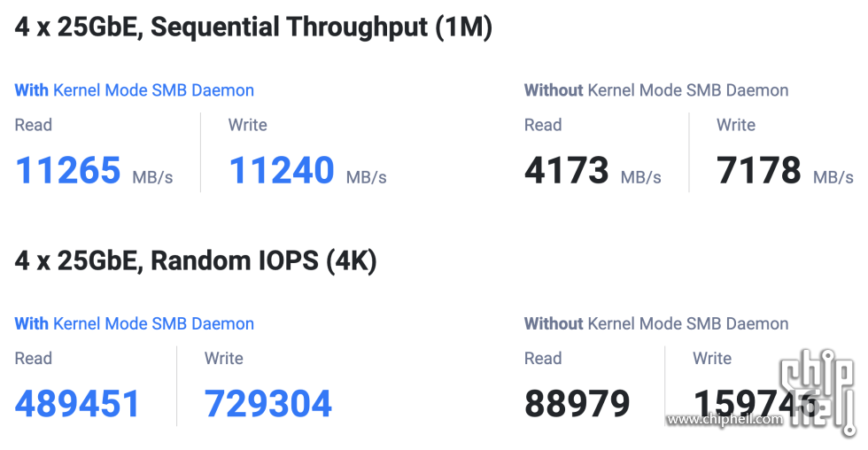The width and height of the screenshot is (868, 450).
Task: Click the Read label above 11265
Action: pyautogui.click(x=34, y=125)
